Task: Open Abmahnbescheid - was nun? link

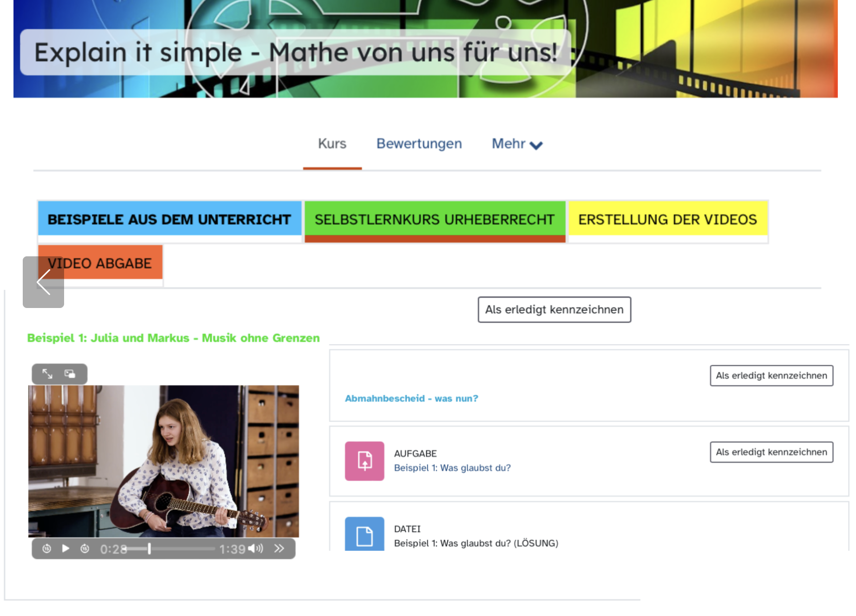Action: coord(411,398)
